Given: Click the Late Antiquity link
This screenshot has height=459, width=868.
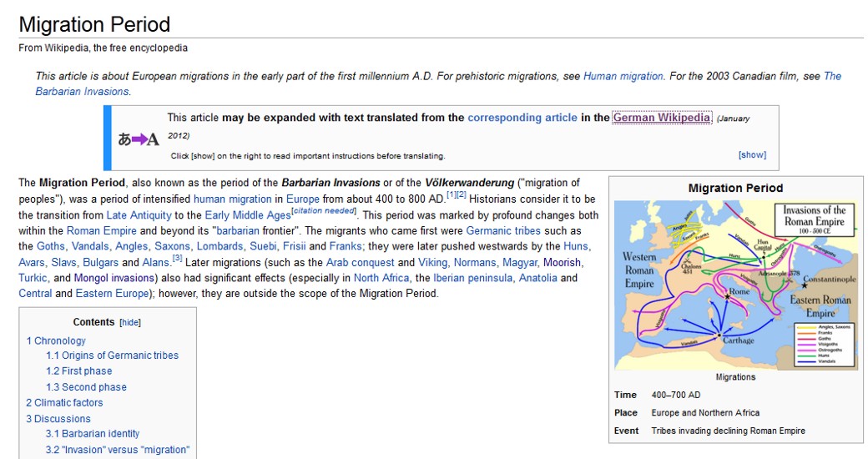Looking at the screenshot, I should (139, 214).
